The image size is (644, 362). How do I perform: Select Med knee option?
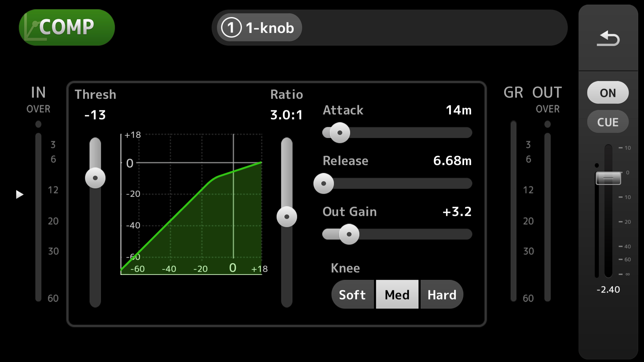click(x=397, y=295)
